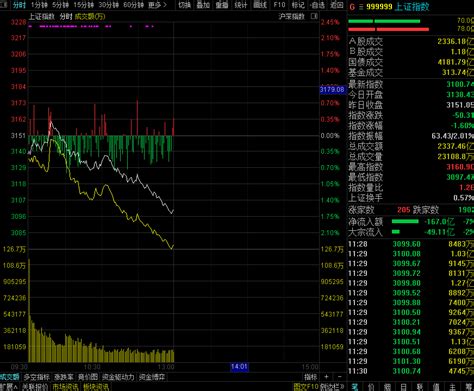
Task: Click the 11:30 trade row 3100.74
Action: [411, 371]
